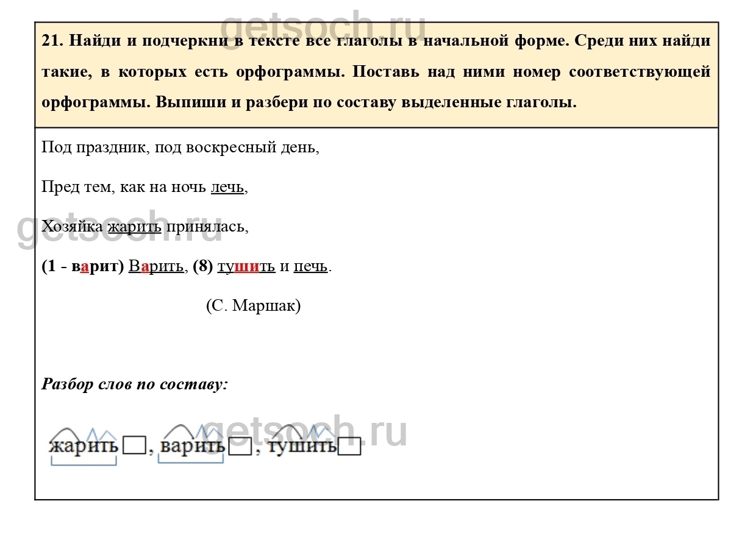Click the empty ending box after diagrammed "тушить"
This screenshot has height=535, width=756.
tap(349, 447)
